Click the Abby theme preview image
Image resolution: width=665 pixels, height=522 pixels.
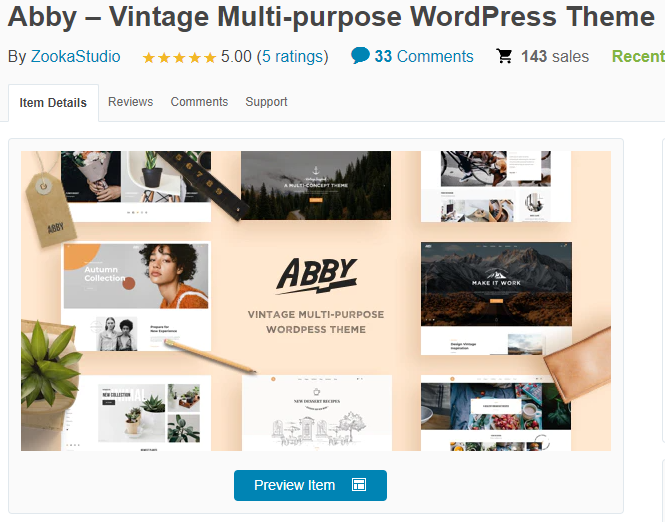click(316, 301)
